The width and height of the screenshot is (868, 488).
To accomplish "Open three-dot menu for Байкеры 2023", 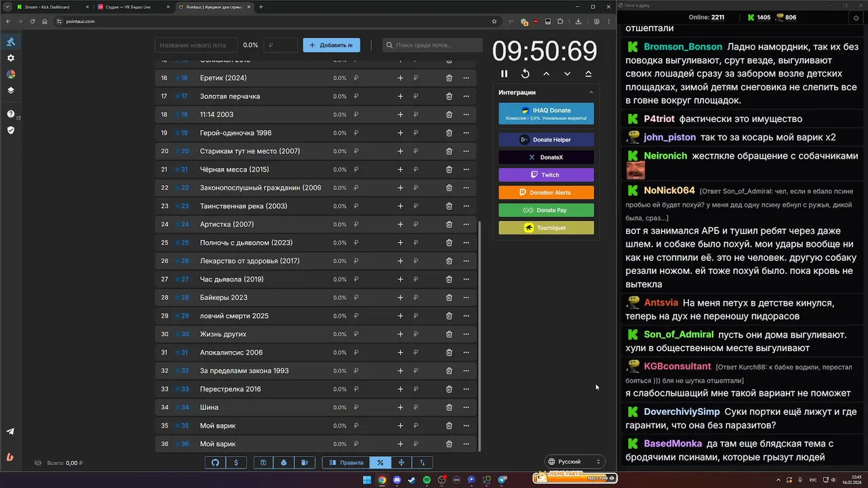I will (x=466, y=298).
